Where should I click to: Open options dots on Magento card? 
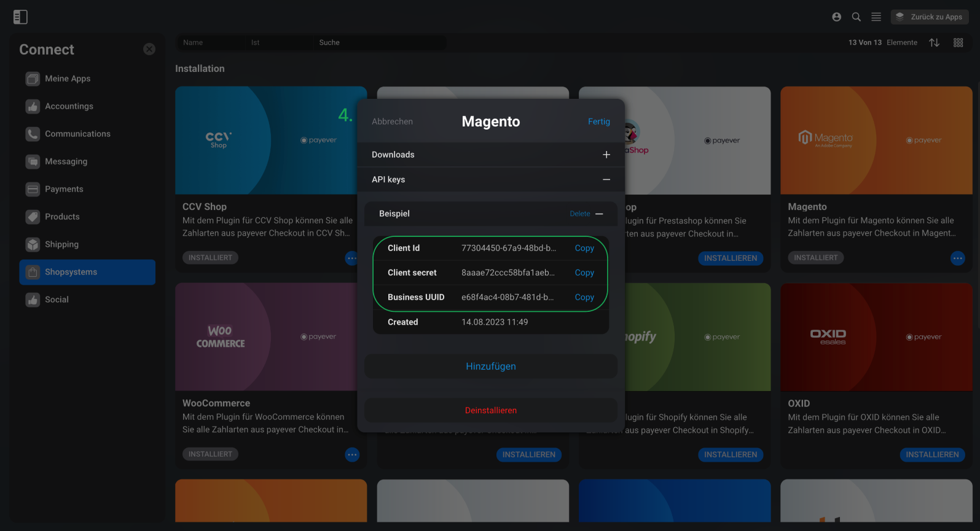click(x=957, y=258)
